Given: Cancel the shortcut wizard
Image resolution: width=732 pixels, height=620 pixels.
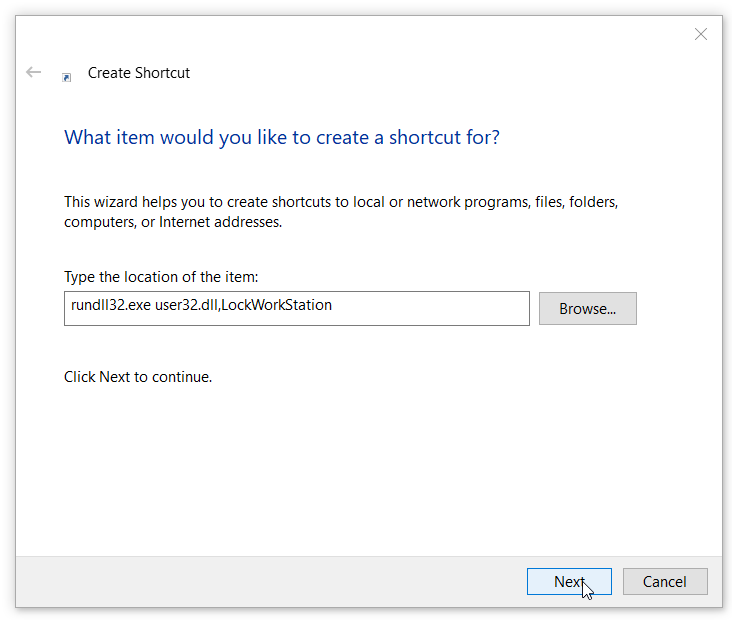Looking at the screenshot, I should pos(665,581).
